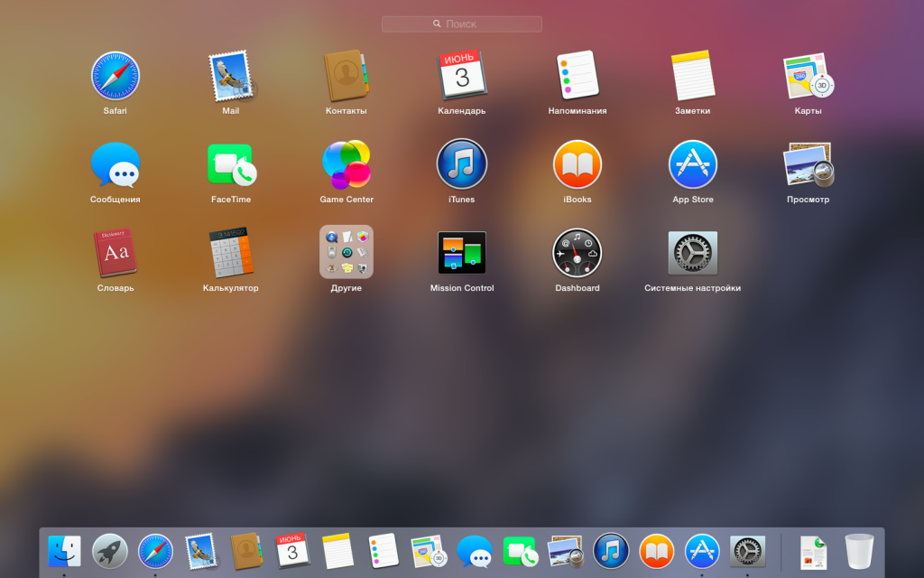Click the App Store icon in the Dock
924x578 pixels.
pos(702,552)
